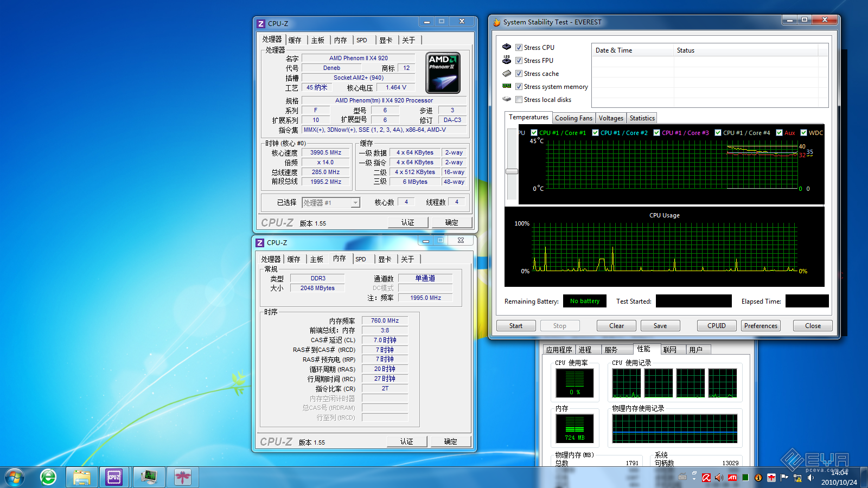
Task: Toggle WDC temperature graph checkbox
Action: click(803, 133)
